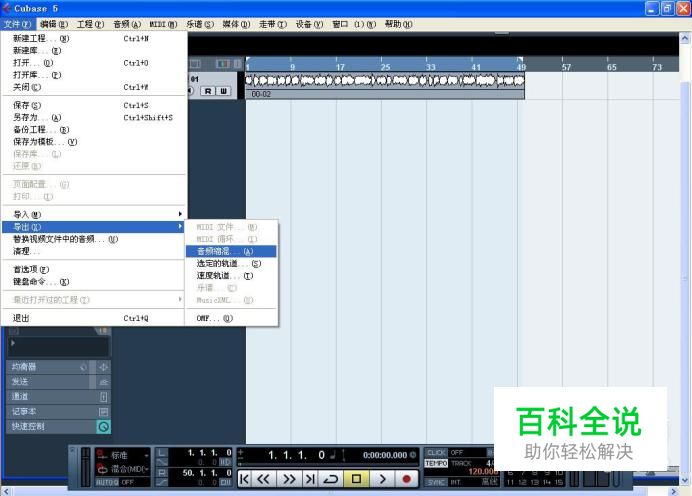This screenshot has width=692, height=496.
Task: Open the 混合(MIDI) cycle record mode dropdown
Action: pyautogui.click(x=123, y=469)
